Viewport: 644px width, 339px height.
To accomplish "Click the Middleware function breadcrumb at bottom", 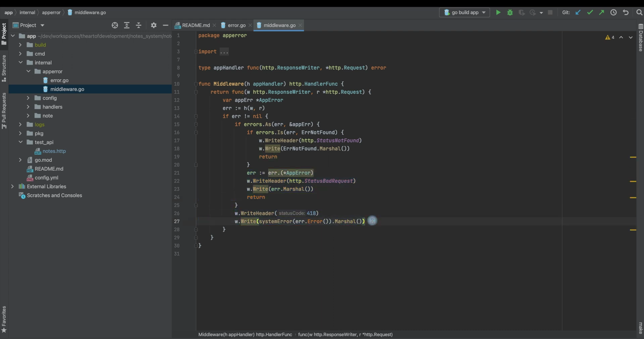I will 245,335.
